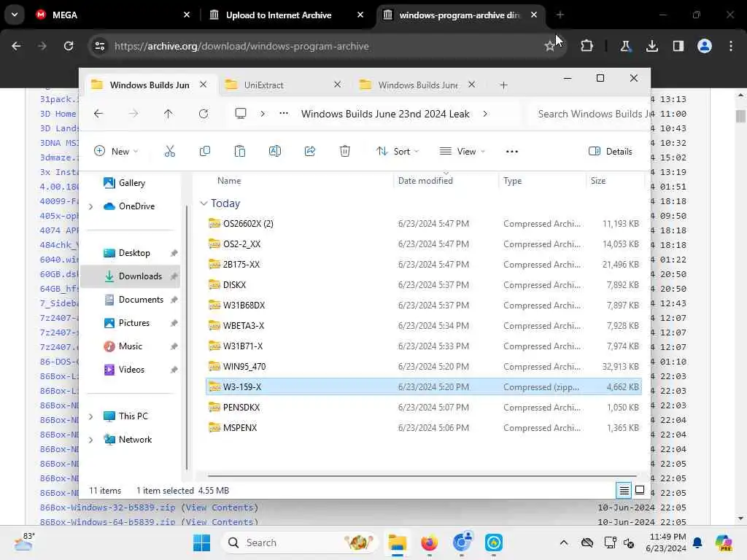Go back in File Explorer
747x560 pixels.
tap(98, 114)
